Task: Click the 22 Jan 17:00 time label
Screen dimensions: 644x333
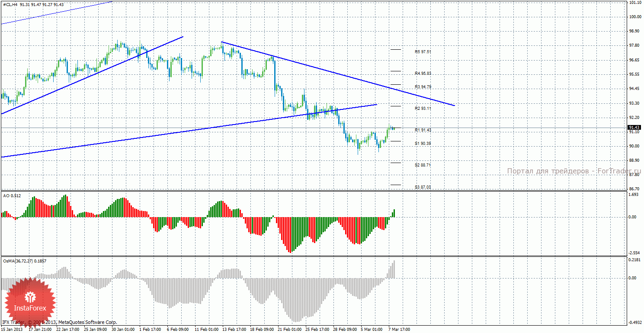Action: [68, 329]
